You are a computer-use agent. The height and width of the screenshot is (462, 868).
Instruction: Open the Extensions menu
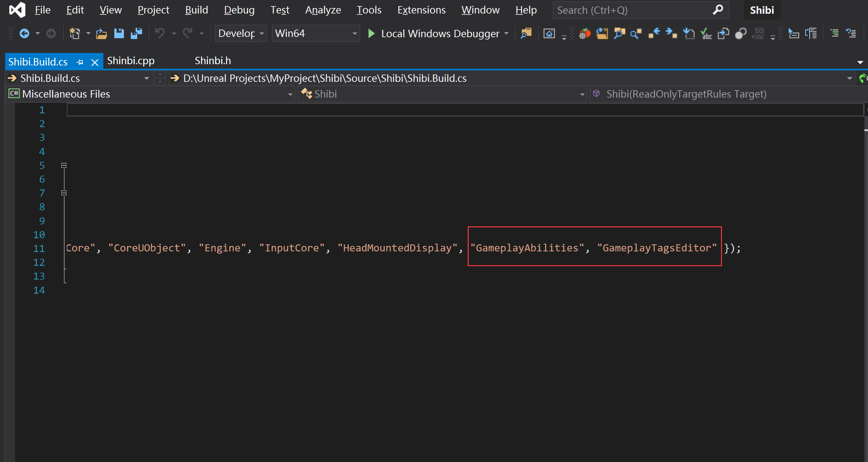click(421, 10)
